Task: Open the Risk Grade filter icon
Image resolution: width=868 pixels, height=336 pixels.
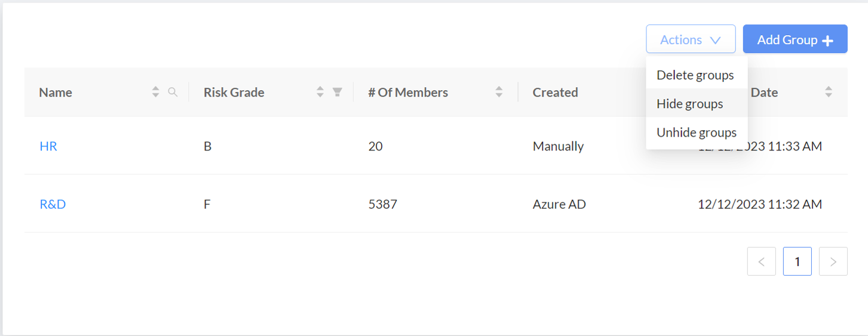Action: (x=338, y=92)
